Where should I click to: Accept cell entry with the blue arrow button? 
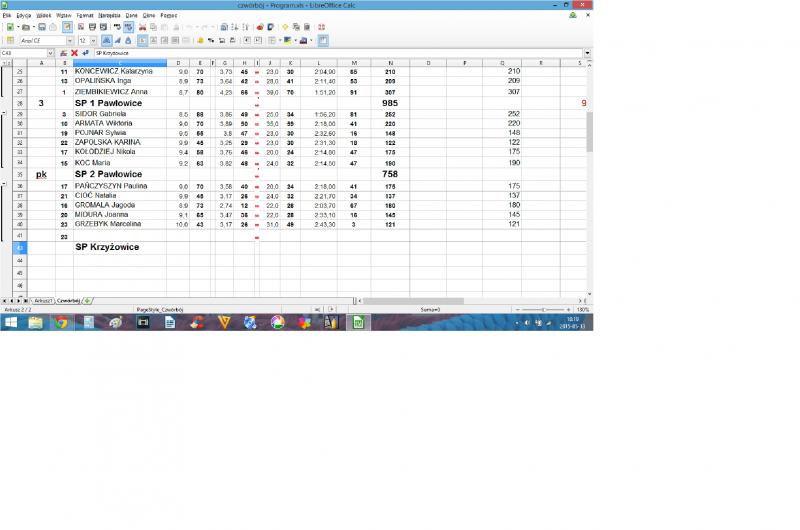pyautogui.click(x=84, y=53)
